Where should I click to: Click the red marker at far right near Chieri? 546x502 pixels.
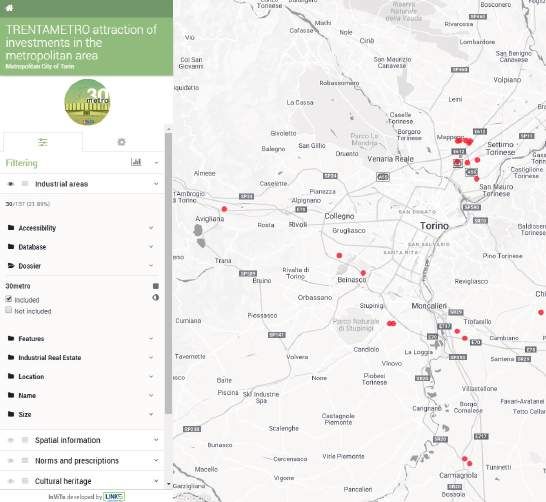(x=541, y=312)
